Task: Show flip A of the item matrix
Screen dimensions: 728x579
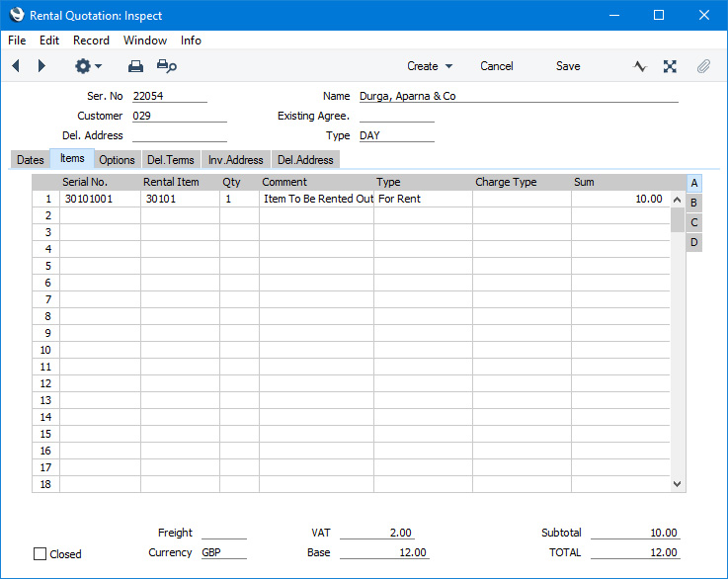Action: tap(693, 183)
